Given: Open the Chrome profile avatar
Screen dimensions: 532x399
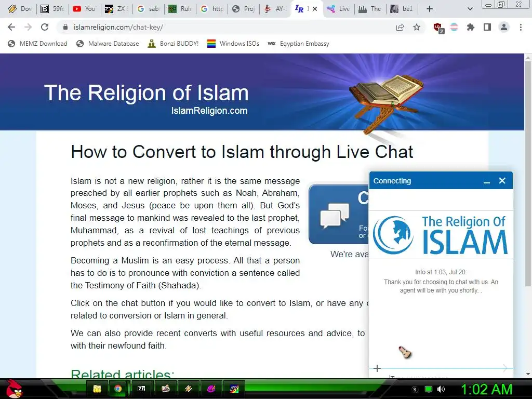Looking at the screenshot, I should pyautogui.click(x=504, y=27).
